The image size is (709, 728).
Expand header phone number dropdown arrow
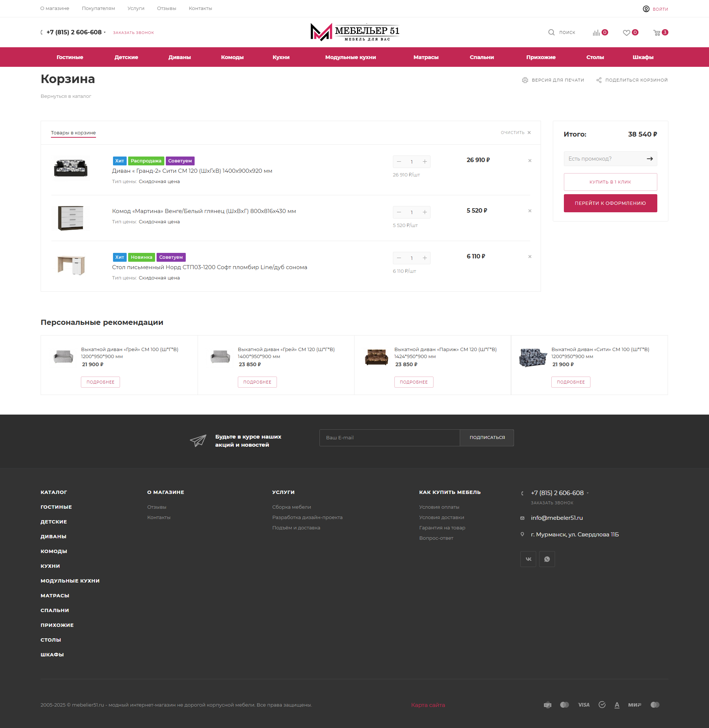[105, 32]
